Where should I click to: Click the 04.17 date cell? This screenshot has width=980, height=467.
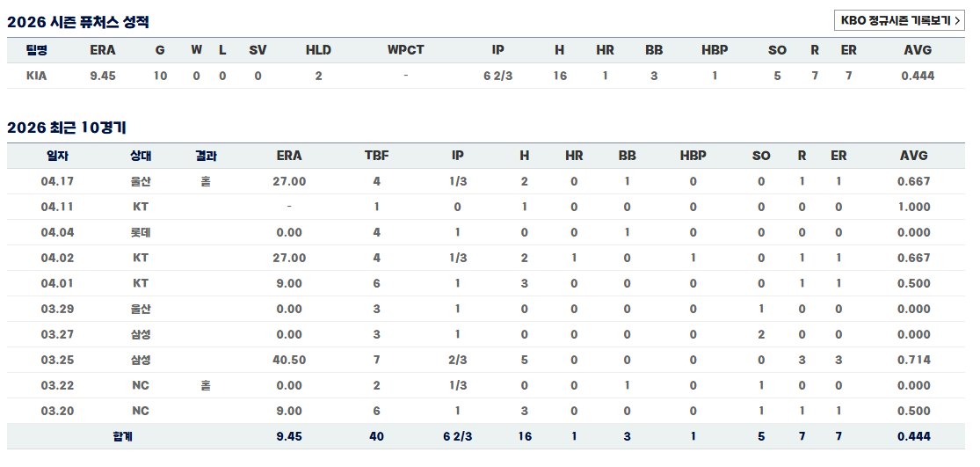click(x=58, y=181)
